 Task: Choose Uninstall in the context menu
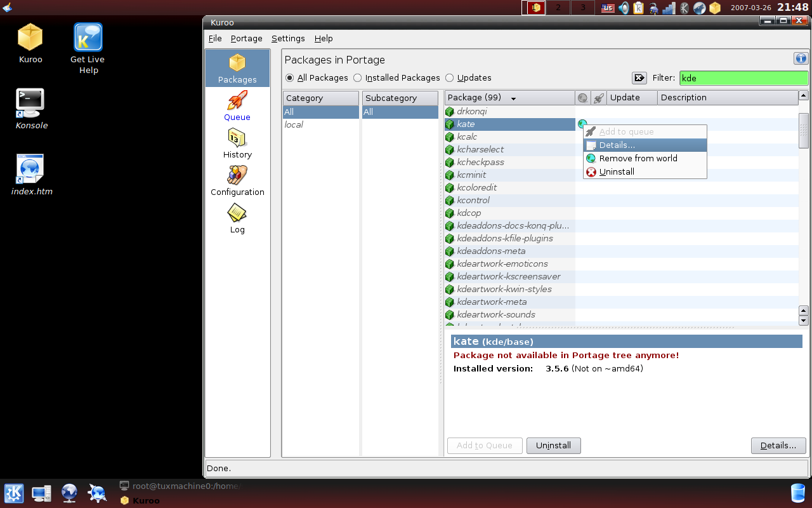click(645, 172)
